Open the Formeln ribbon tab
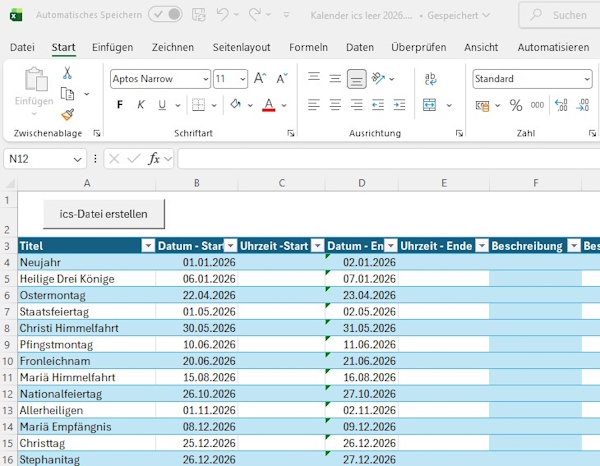 pos(308,47)
